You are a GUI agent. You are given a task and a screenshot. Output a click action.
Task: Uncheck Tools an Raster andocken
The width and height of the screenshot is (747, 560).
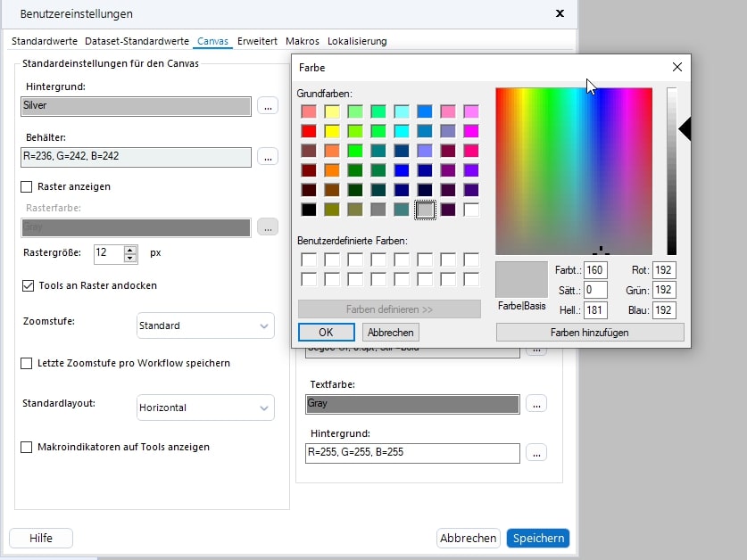coord(27,285)
